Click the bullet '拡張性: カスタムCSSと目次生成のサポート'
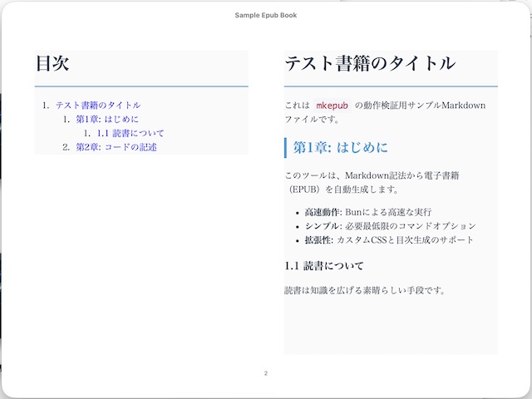Image resolution: width=532 pixels, height=399 pixels. [389, 240]
